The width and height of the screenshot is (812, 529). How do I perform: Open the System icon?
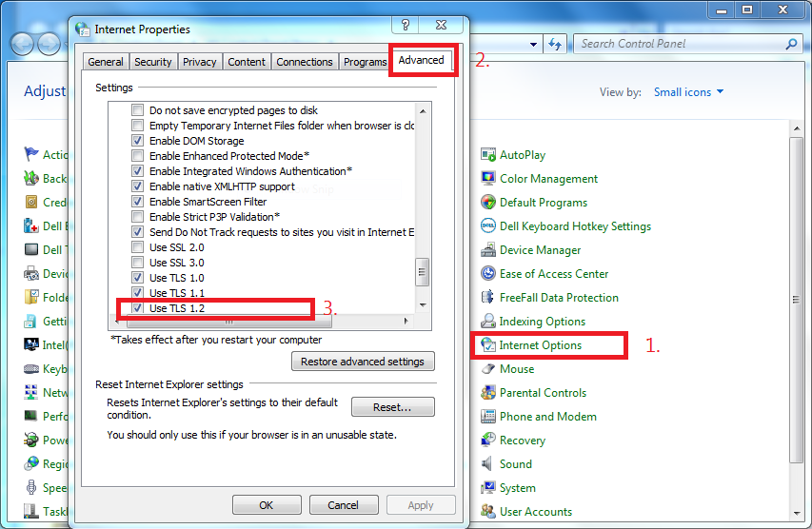pos(487,487)
